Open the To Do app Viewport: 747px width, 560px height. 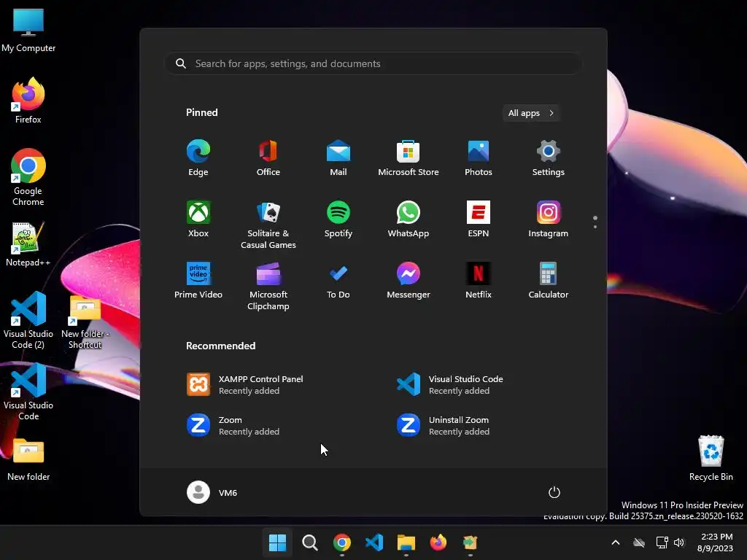(x=338, y=281)
